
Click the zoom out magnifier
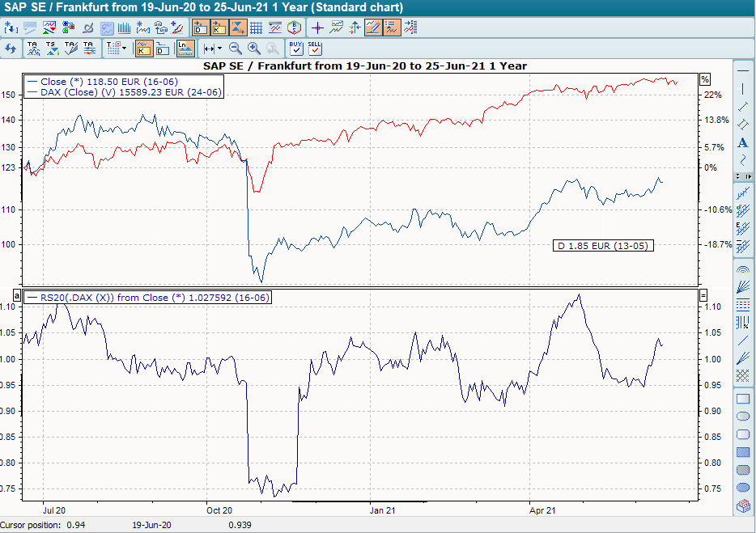(x=236, y=49)
